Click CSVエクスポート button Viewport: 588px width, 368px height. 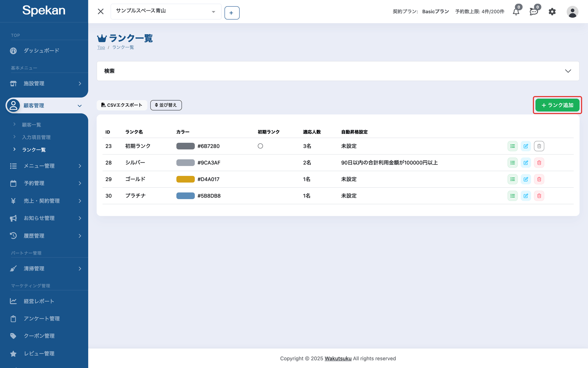click(122, 105)
